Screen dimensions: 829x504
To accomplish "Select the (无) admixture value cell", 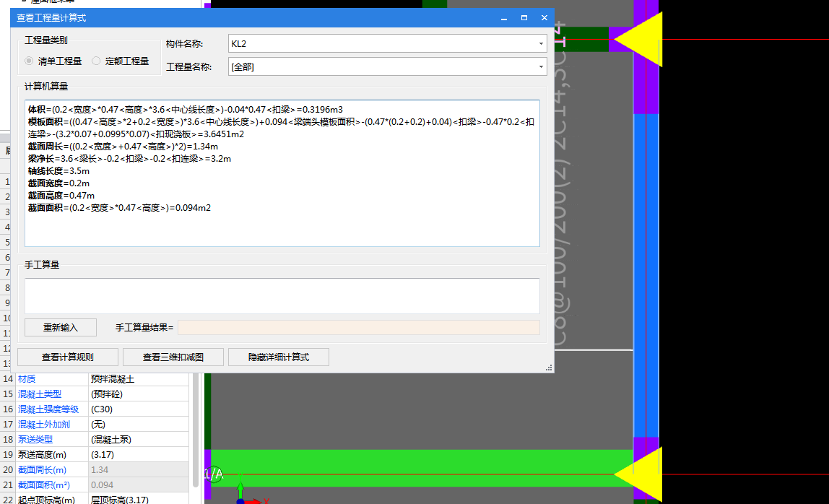I will (x=139, y=424).
